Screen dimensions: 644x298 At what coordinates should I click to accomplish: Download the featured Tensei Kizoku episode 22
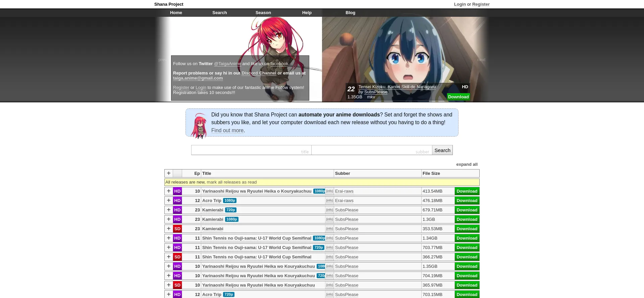459,97
